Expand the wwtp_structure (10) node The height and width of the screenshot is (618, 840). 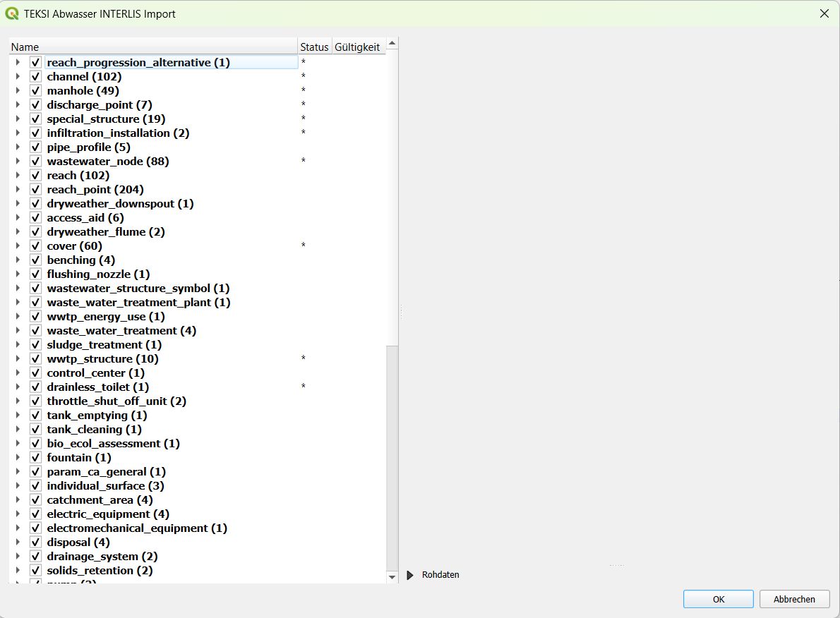tap(17, 358)
